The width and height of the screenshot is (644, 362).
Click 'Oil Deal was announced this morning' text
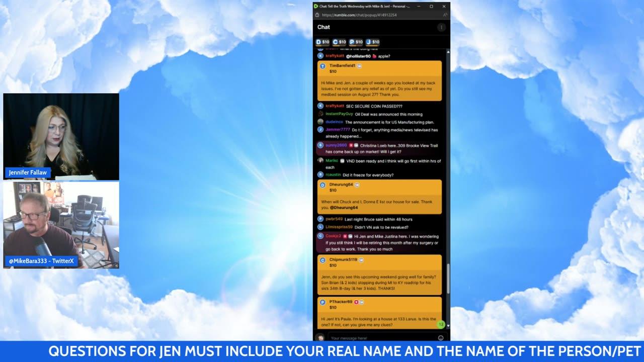[x=389, y=114]
